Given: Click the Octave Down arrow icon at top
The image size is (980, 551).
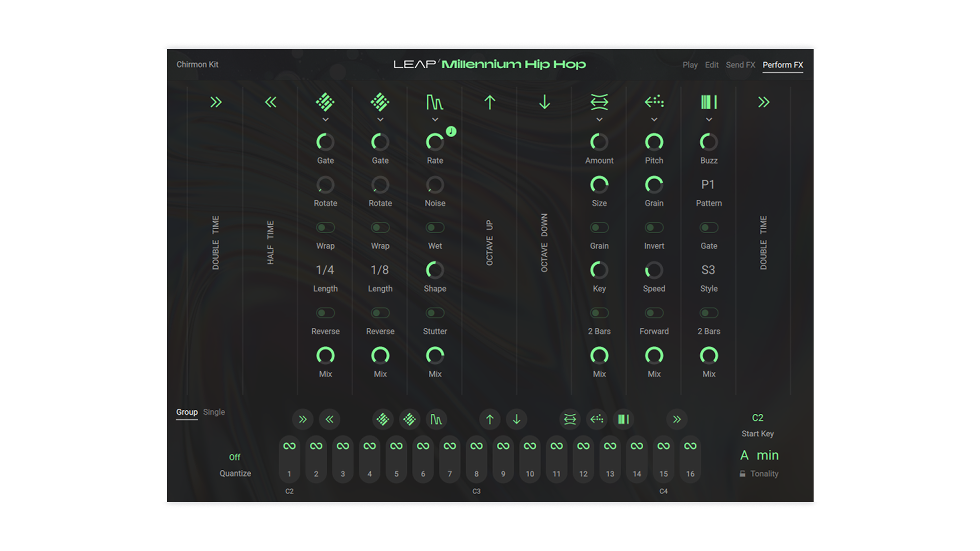Looking at the screenshot, I should click(544, 103).
